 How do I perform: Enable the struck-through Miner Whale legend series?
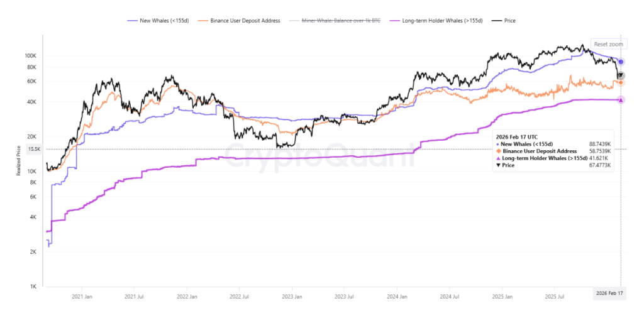pos(338,20)
